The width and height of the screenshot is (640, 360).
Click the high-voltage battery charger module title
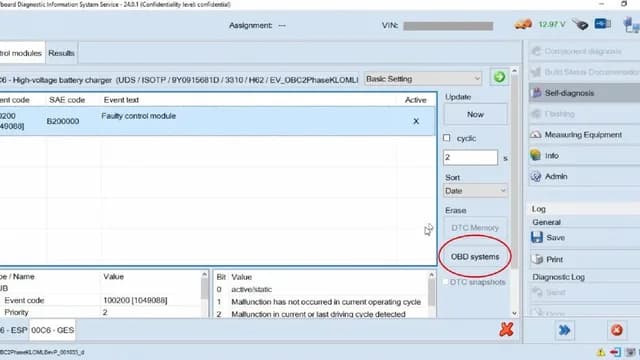point(179,80)
